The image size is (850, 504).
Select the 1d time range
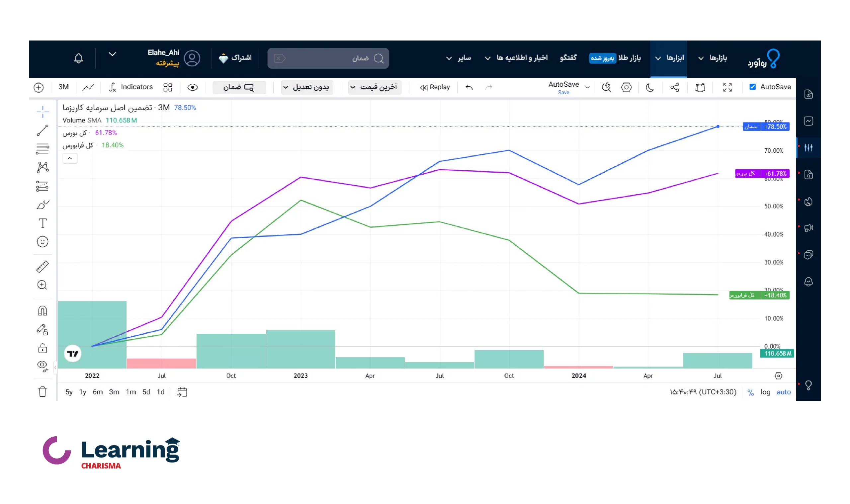pyautogui.click(x=161, y=392)
